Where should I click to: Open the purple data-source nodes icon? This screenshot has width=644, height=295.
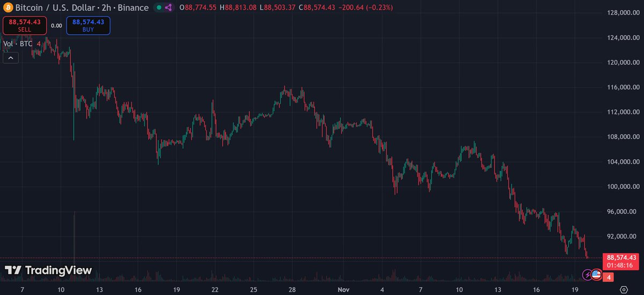(x=169, y=8)
